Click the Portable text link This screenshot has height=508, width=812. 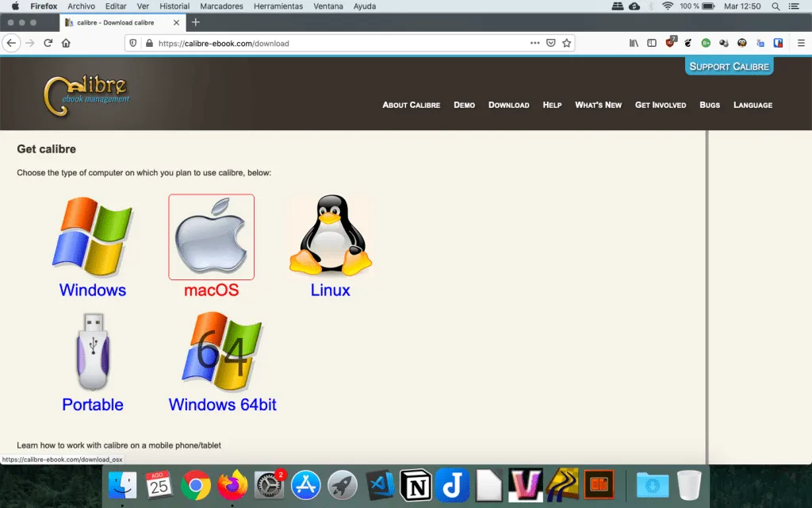pyautogui.click(x=93, y=404)
